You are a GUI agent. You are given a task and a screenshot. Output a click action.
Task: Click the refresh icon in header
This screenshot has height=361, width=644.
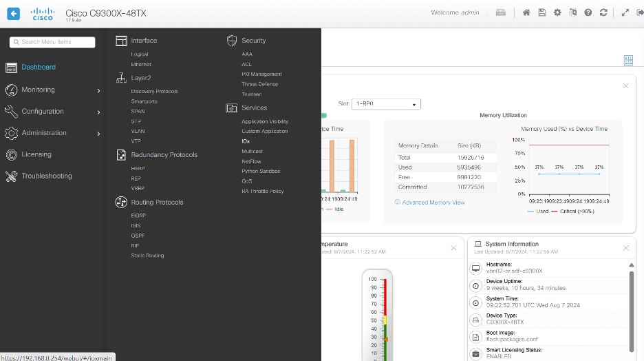tap(603, 13)
